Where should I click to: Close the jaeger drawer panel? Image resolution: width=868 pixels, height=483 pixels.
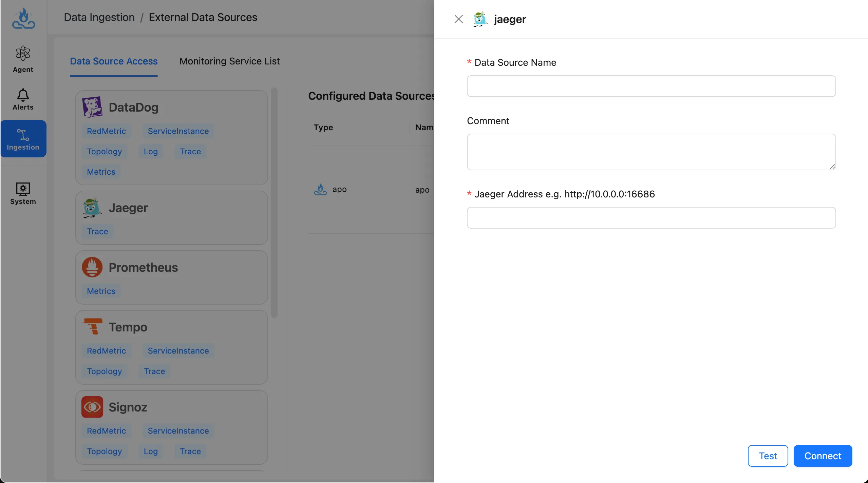(458, 19)
